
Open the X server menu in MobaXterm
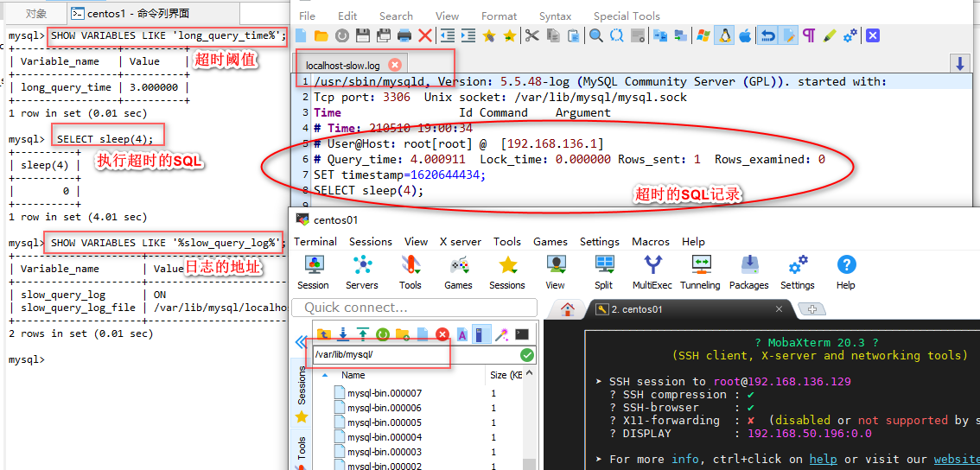click(461, 241)
